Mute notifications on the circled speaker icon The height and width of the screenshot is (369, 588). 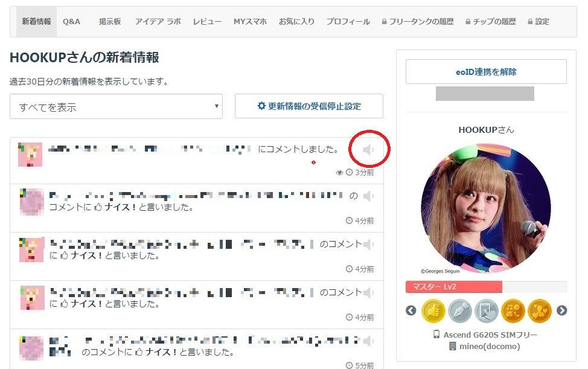tap(369, 149)
